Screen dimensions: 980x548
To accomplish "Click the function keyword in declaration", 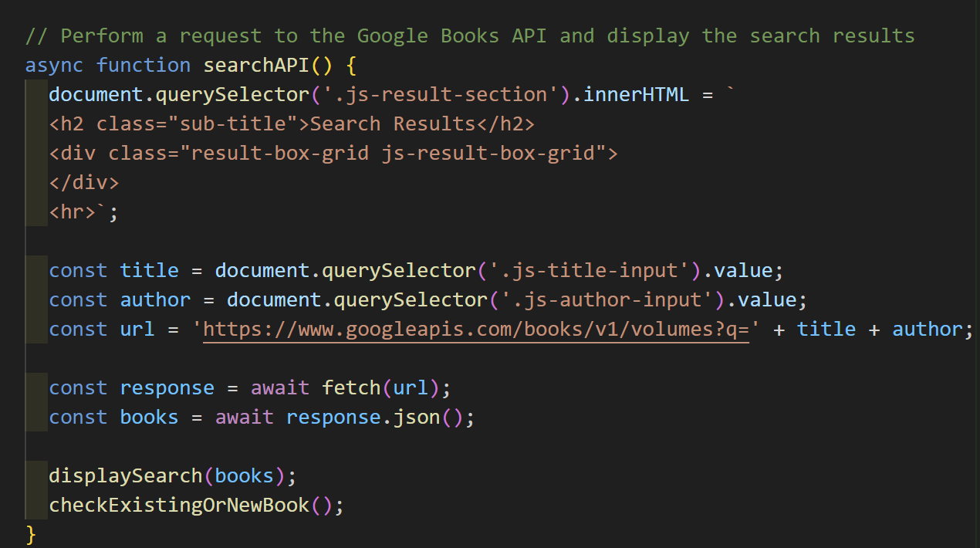I will [x=144, y=65].
